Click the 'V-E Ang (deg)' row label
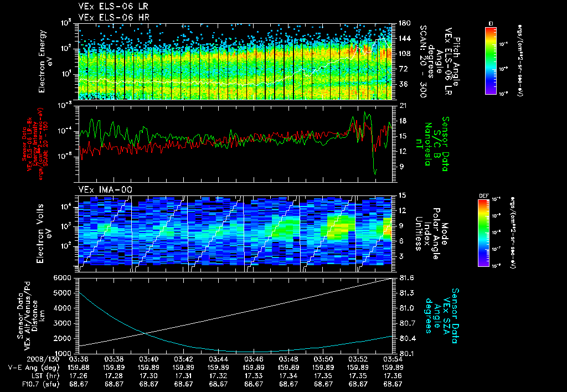567x392 pixels. tap(34, 368)
